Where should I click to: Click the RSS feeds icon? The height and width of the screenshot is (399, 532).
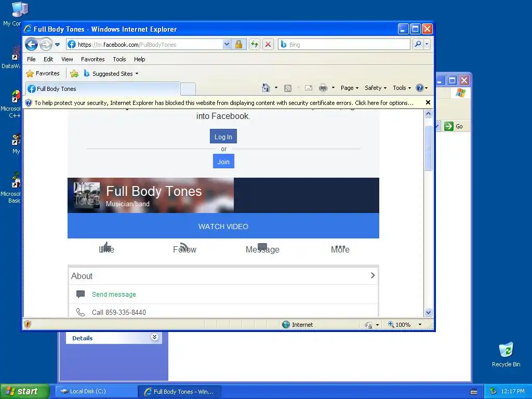click(x=288, y=88)
